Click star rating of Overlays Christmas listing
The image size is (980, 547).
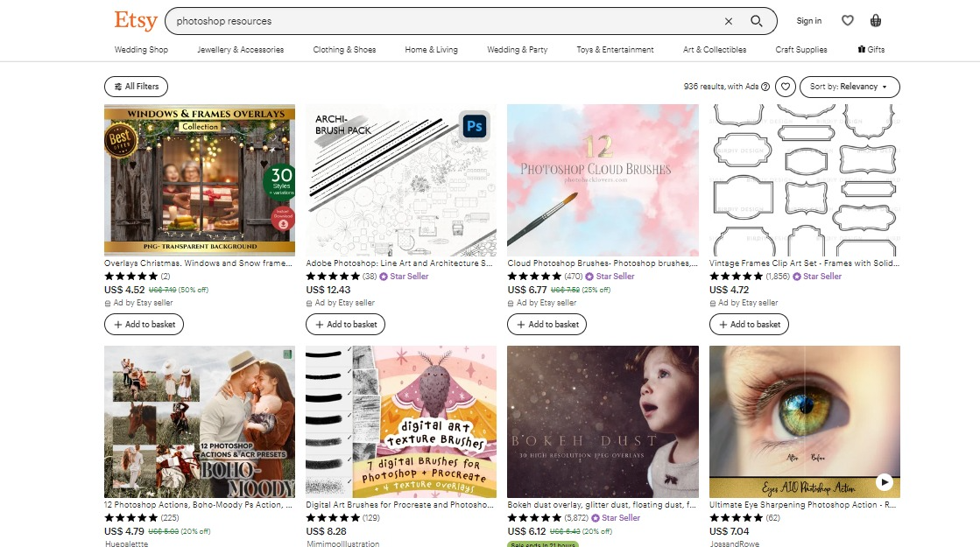(x=131, y=276)
